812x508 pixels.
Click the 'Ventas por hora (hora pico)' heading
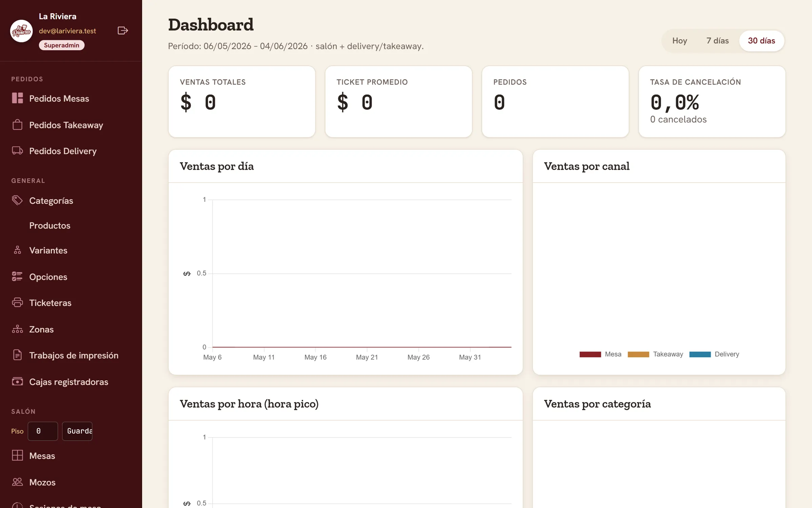(x=249, y=404)
